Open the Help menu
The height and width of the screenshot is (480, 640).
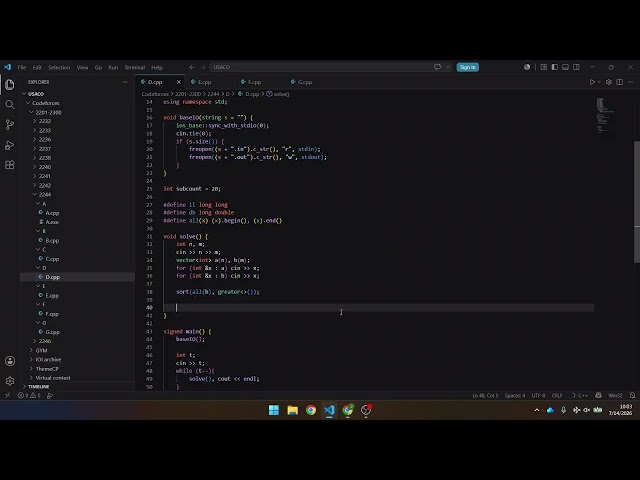[x=157, y=67]
